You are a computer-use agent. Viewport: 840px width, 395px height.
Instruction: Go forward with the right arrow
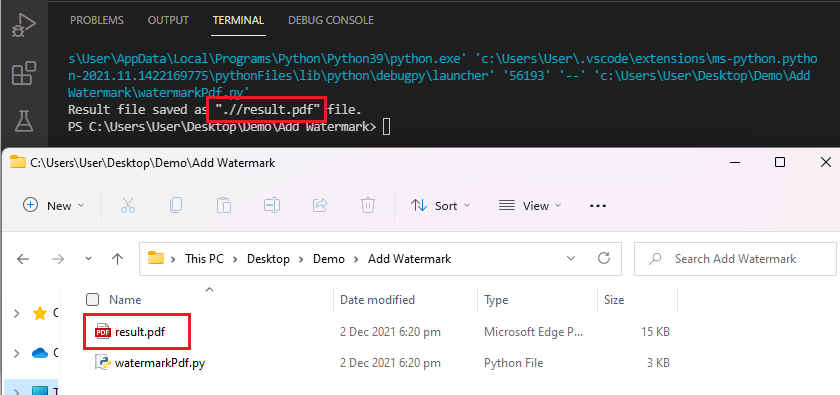58,259
